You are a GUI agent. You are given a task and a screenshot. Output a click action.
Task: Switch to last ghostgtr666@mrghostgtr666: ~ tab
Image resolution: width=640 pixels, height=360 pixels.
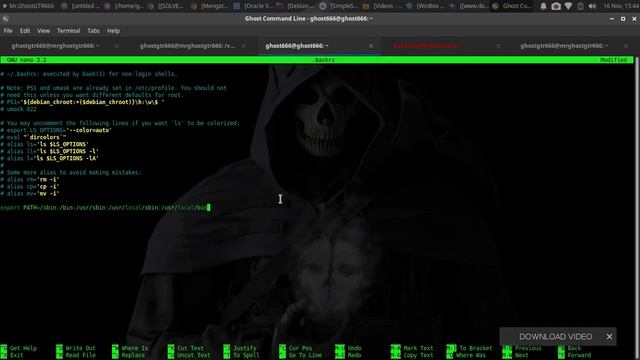coord(564,46)
